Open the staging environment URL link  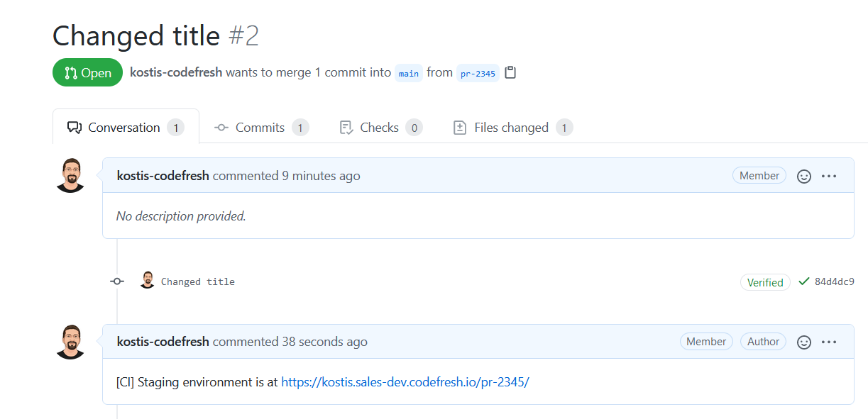click(x=405, y=382)
